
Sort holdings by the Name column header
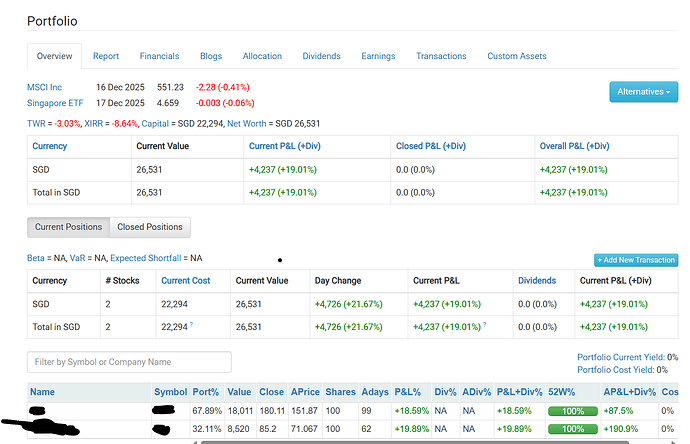[42, 391]
